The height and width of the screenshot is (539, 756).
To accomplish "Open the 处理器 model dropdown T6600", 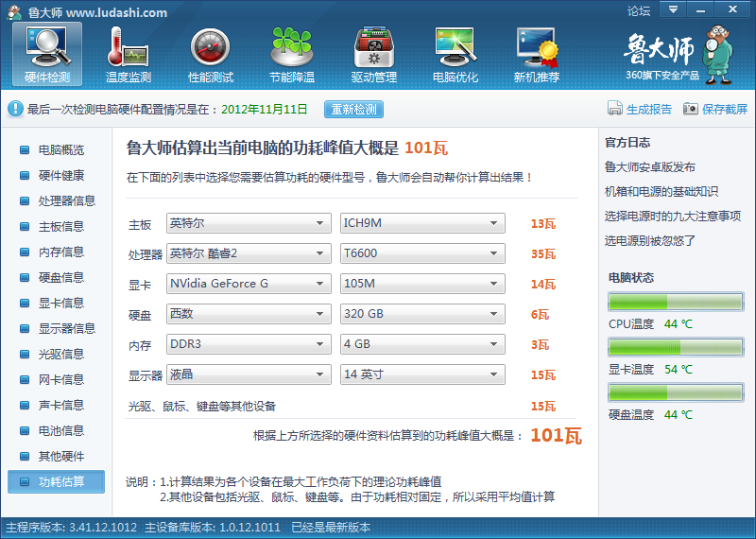I will [x=422, y=253].
